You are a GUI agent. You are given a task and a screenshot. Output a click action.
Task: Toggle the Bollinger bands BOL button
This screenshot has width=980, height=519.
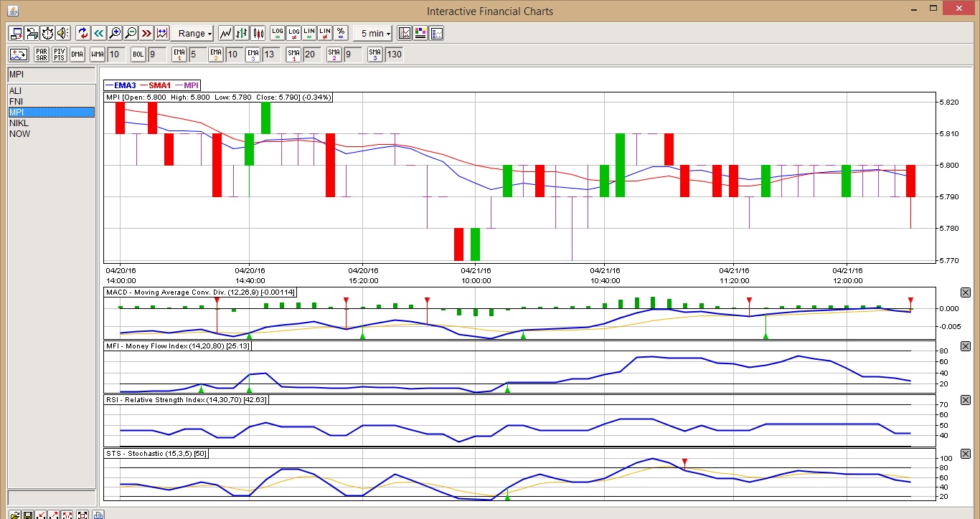pyautogui.click(x=138, y=54)
